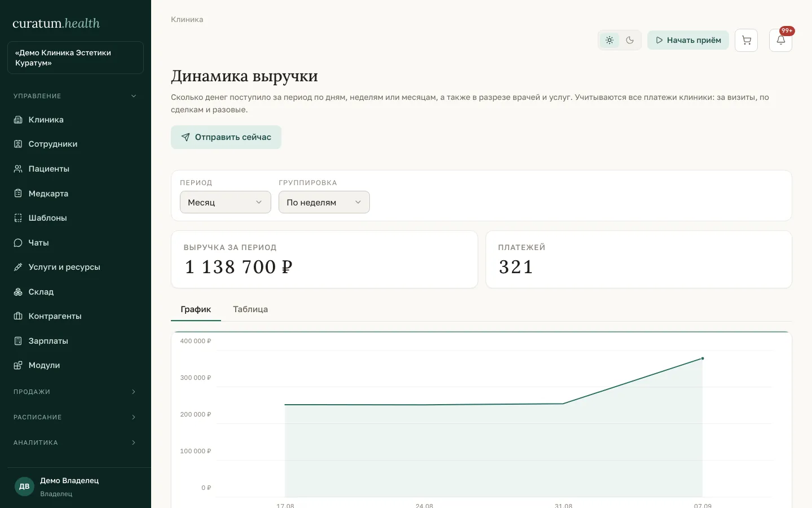Image resolution: width=812 pixels, height=508 pixels.
Task: Select «Демо Клиника Эстетики Куратум» clinic switcher
Action: [76, 58]
